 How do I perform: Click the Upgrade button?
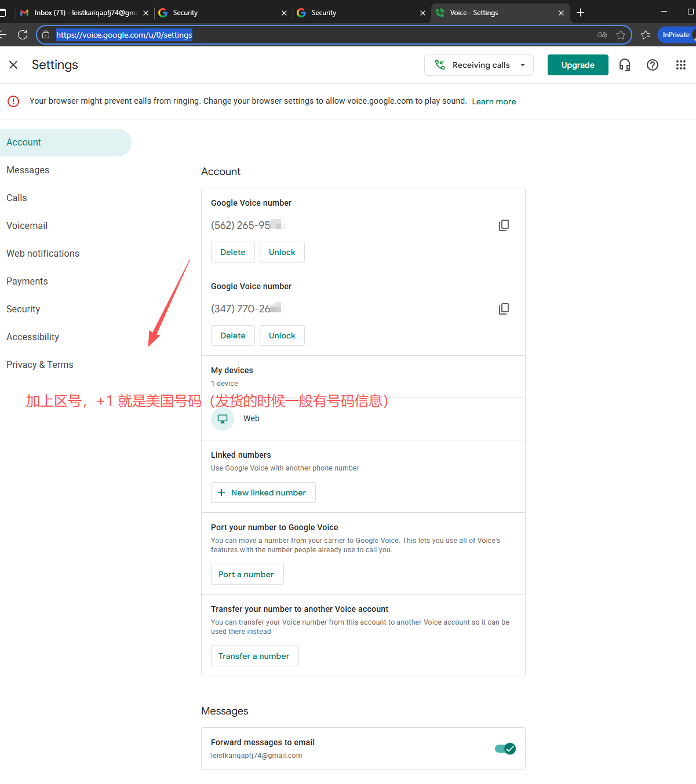577,65
